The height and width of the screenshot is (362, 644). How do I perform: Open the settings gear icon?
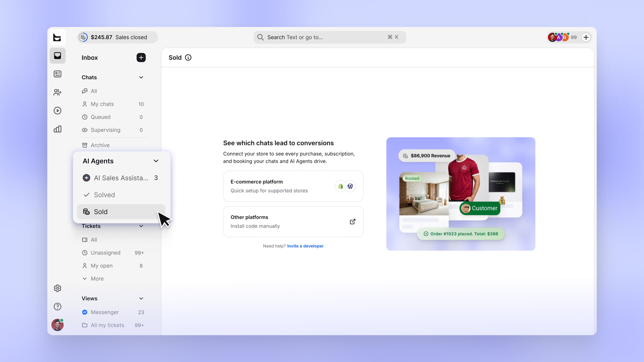click(x=58, y=288)
